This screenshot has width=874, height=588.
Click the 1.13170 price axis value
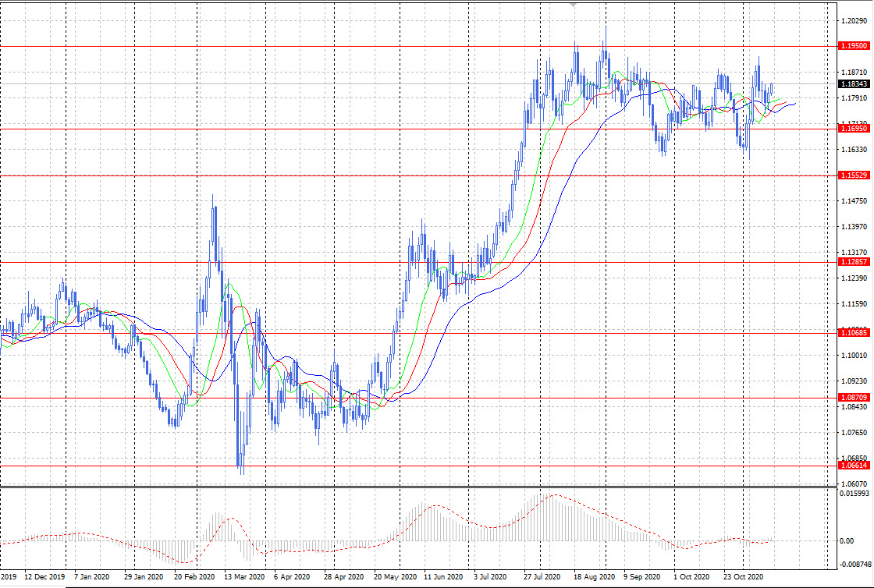[855, 253]
